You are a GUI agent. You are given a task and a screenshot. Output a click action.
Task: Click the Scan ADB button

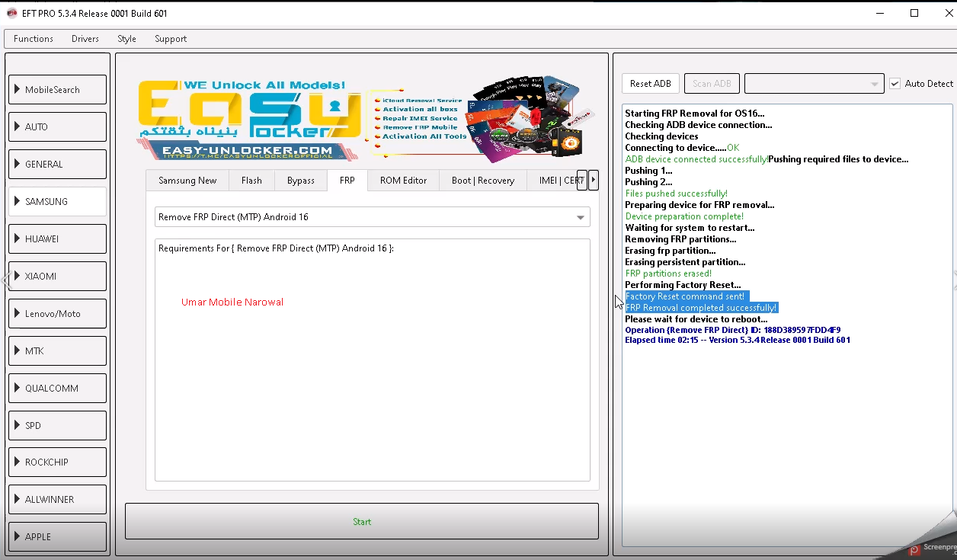(712, 84)
